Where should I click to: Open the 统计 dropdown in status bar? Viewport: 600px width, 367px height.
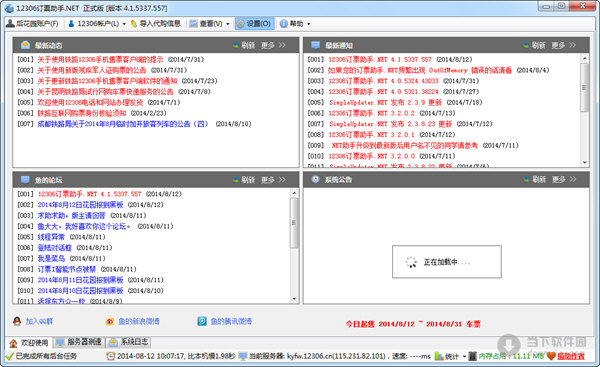coord(450,356)
